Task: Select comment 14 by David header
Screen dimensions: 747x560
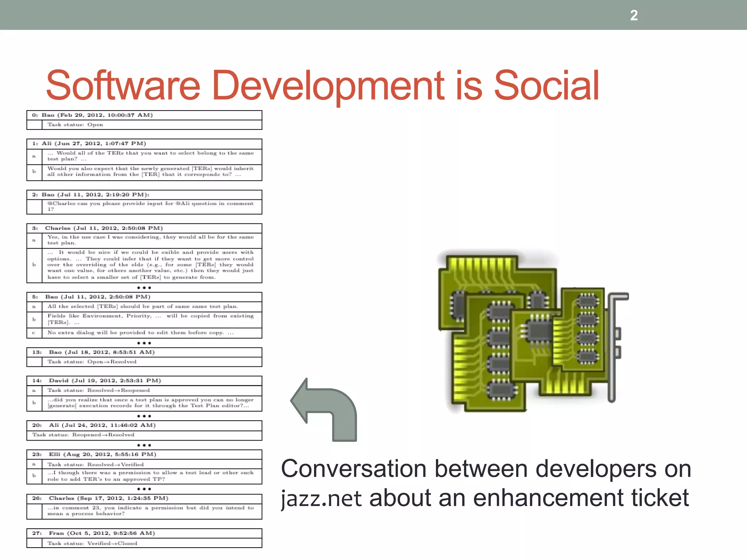Action: tap(97, 381)
